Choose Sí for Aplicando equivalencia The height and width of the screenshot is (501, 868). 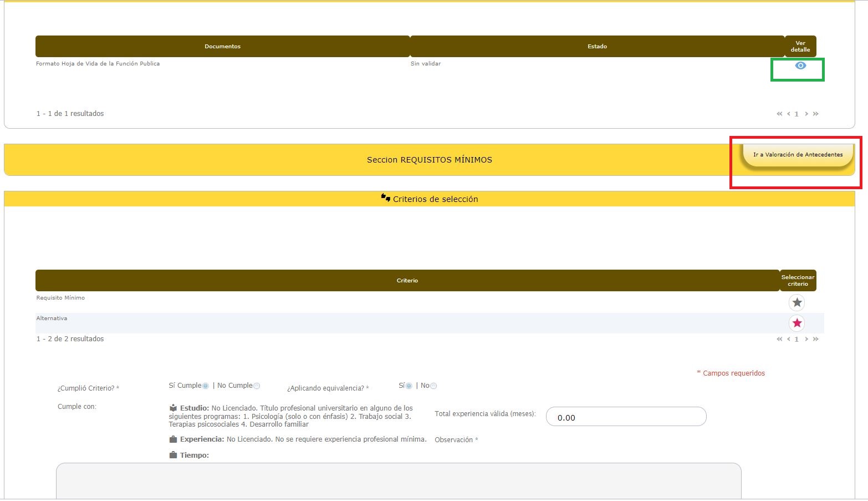(409, 386)
